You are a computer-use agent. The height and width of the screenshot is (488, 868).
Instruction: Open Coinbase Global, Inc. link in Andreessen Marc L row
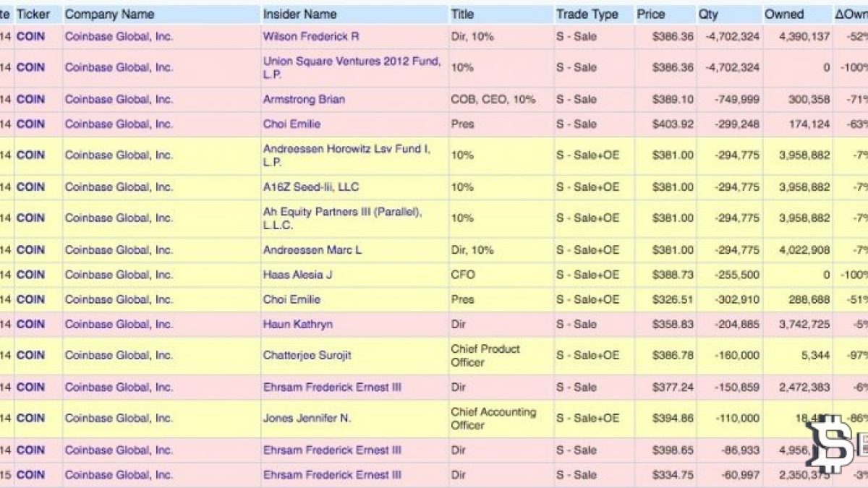point(119,249)
